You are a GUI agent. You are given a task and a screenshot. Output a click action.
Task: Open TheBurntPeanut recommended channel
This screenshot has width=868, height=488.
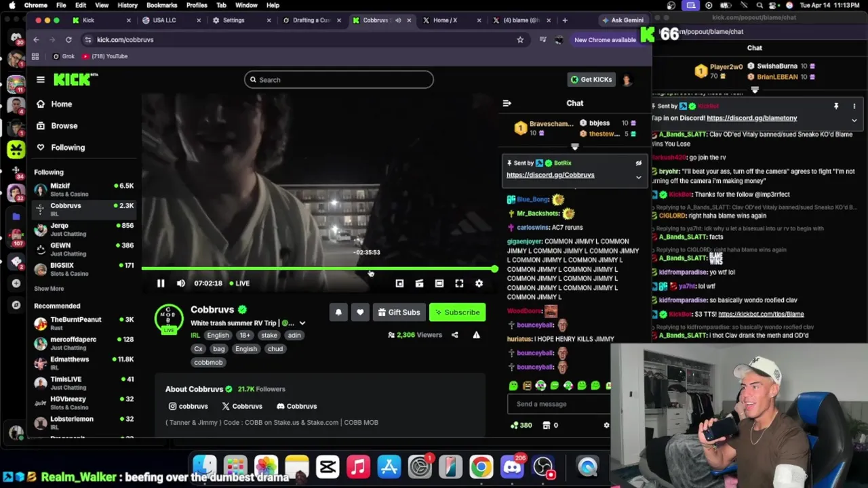[x=85, y=323]
